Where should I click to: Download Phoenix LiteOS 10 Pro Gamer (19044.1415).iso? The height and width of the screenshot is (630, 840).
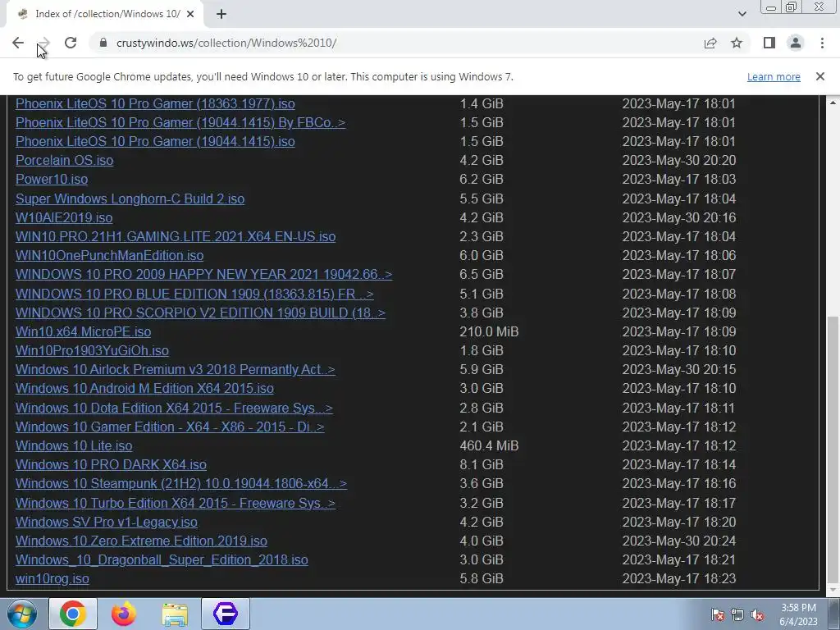coord(155,141)
